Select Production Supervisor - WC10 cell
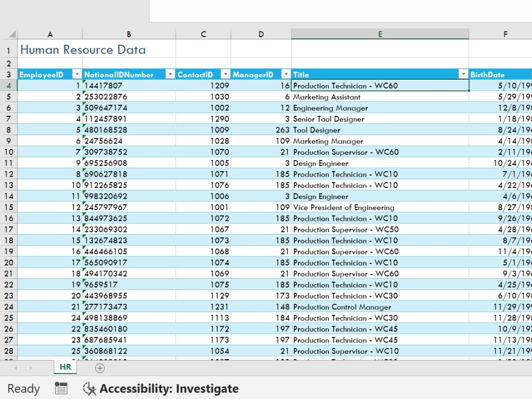 380,351
